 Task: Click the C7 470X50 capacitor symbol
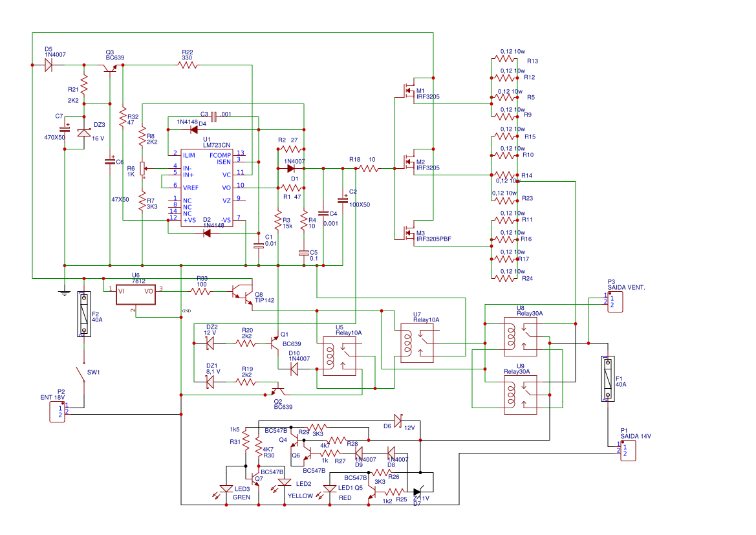(x=65, y=129)
